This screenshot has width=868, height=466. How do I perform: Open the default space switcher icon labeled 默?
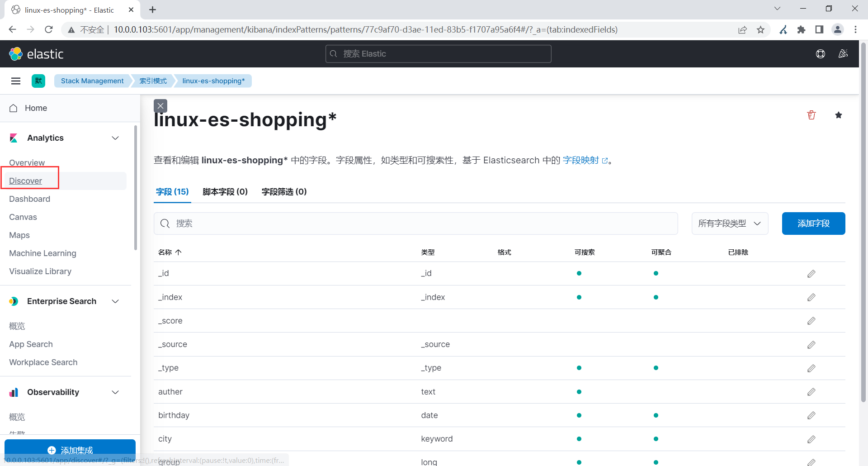click(x=38, y=81)
